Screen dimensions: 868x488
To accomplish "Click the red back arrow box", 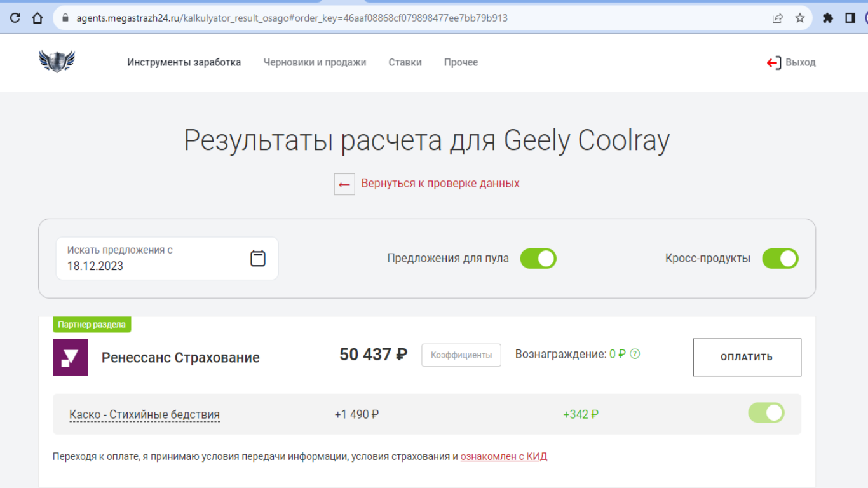I will [344, 184].
